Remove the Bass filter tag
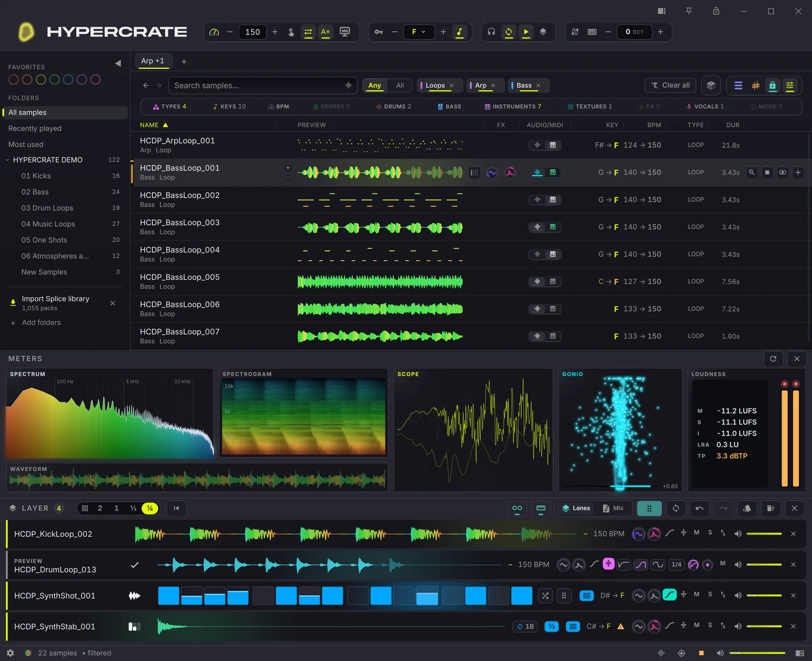This screenshot has width=812, height=661. (538, 85)
